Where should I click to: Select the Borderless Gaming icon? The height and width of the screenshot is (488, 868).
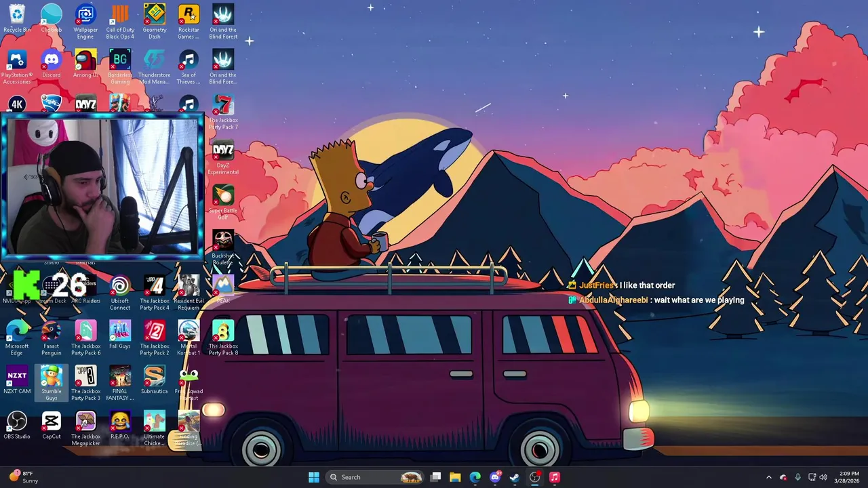[x=120, y=67]
